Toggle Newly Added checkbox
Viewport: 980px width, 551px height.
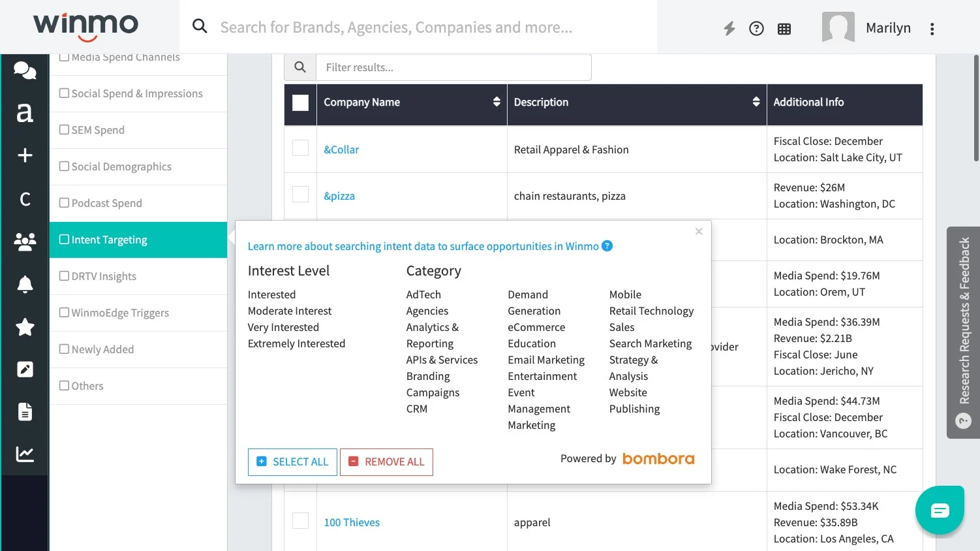tap(64, 349)
